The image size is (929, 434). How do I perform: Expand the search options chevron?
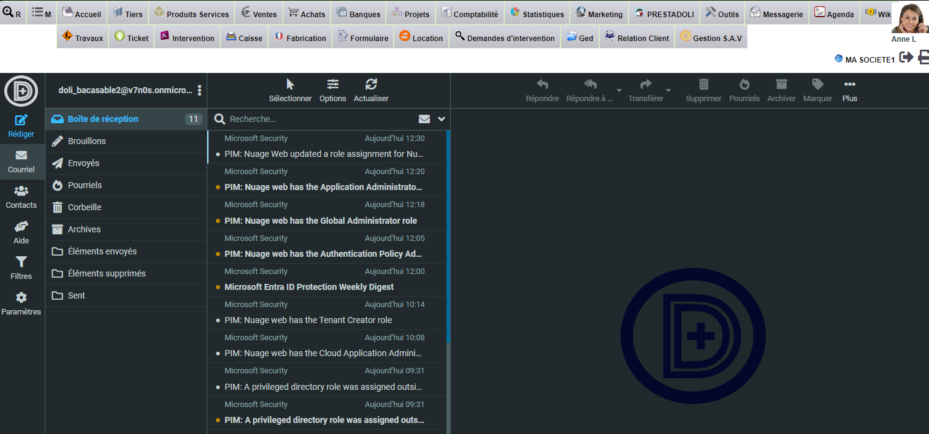pyautogui.click(x=441, y=119)
